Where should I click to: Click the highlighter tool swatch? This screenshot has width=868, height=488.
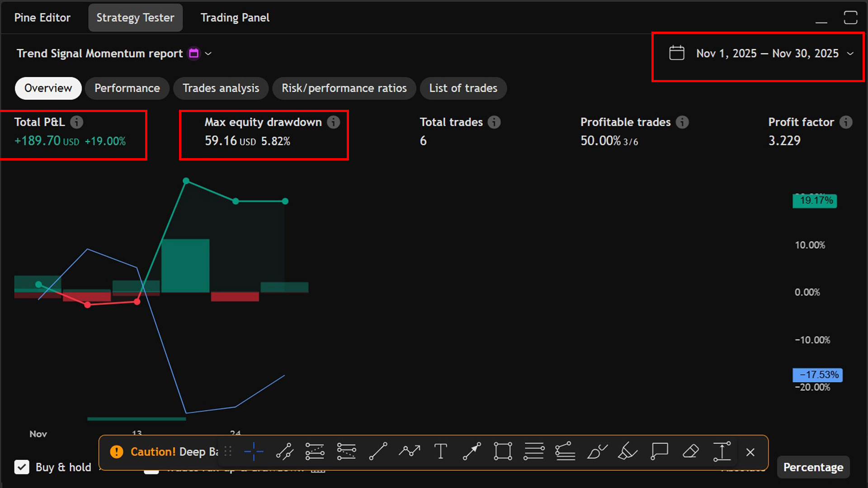(x=627, y=451)
